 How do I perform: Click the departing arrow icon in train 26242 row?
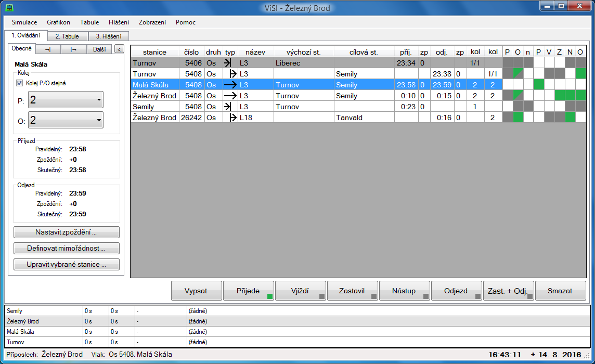(x=232, y=118)
